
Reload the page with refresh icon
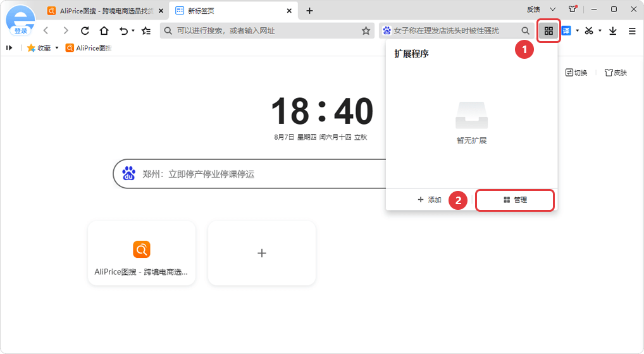[85, 30]
